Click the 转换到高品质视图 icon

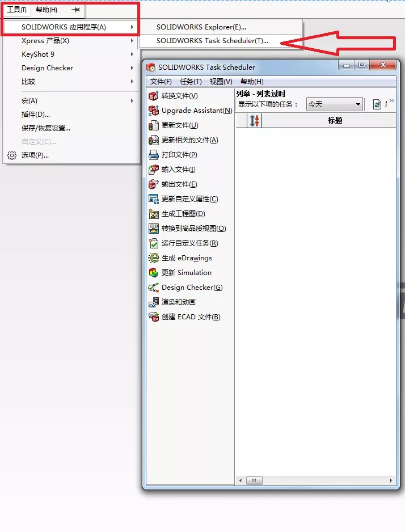click(x=153, y=229)
